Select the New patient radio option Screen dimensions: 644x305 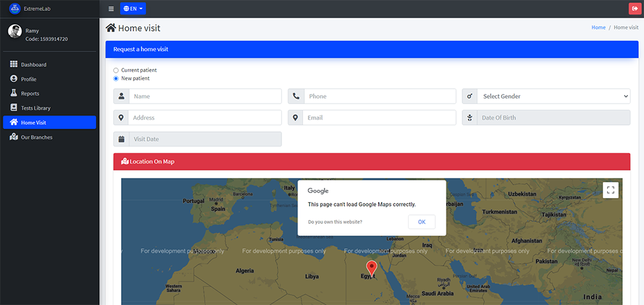(x=116, y=79)
